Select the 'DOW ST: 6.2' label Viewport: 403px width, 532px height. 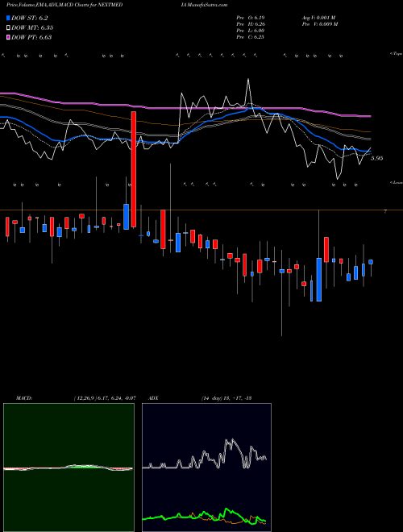(30, 18)
